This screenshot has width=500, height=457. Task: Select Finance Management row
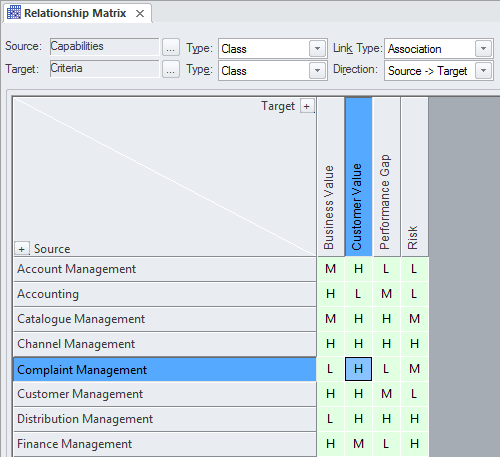coord(165,444)
